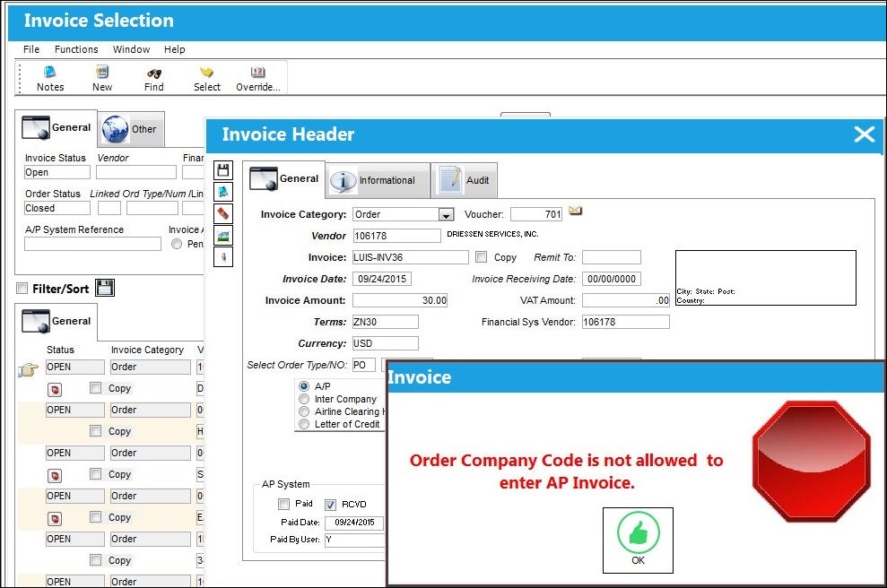Screen dimensions: 887x588
Task: Open the Functions menu
Action: 76,49
